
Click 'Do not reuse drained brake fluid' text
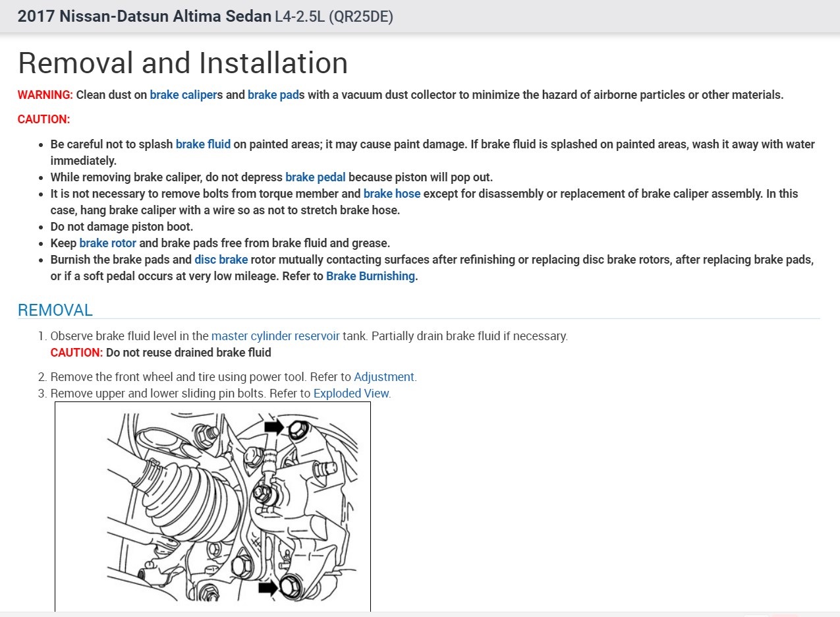(188, 352)
